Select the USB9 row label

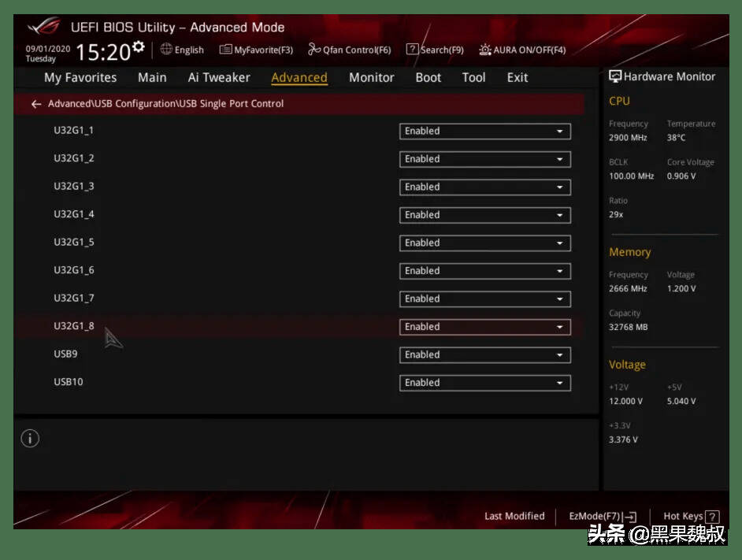click(66, 354)
